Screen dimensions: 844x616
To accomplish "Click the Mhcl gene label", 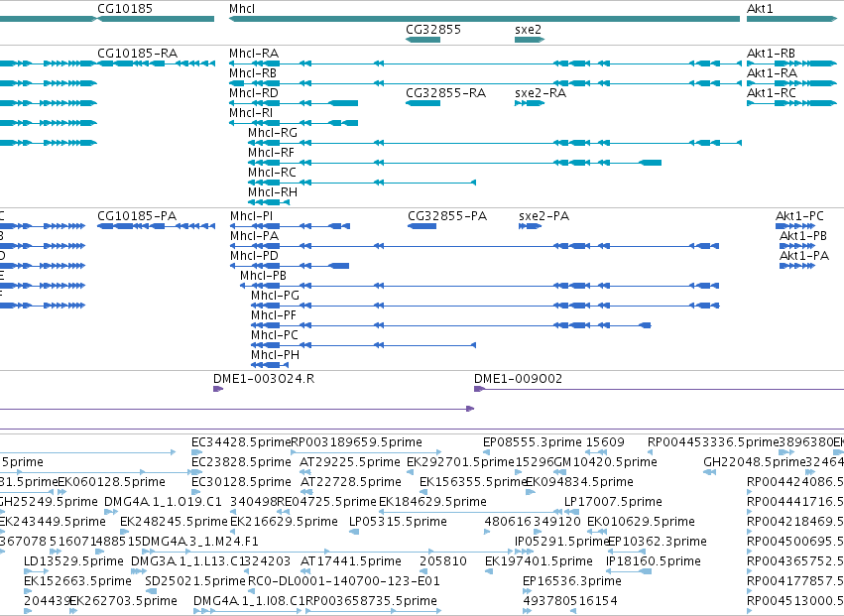I will (242, 9).
